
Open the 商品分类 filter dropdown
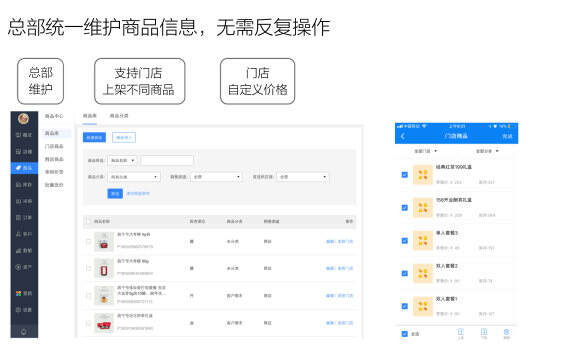coord(134,177)
